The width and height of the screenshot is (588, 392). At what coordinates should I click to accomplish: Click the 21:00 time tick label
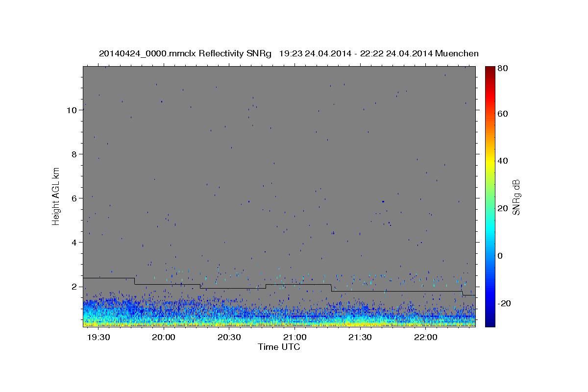coord(295,338)
